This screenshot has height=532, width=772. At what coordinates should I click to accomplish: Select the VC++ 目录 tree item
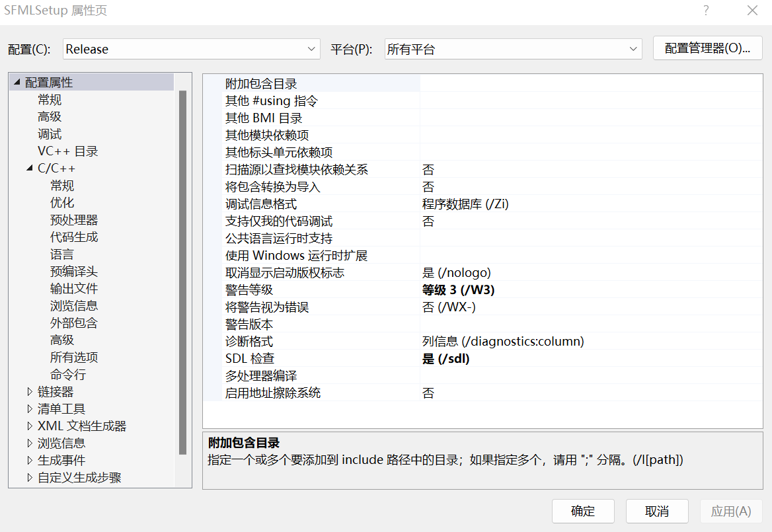(x=68, y=151)
